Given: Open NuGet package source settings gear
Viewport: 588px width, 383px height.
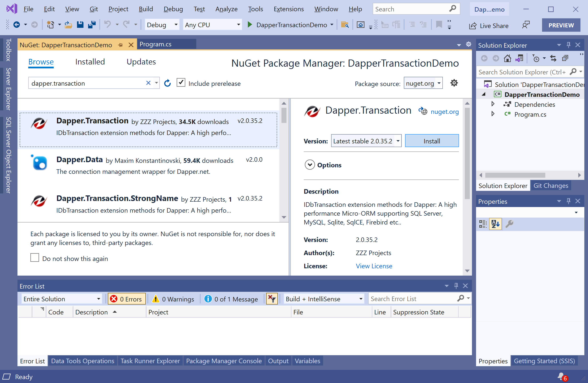Looking at the screenshot, I should (454, 83).
